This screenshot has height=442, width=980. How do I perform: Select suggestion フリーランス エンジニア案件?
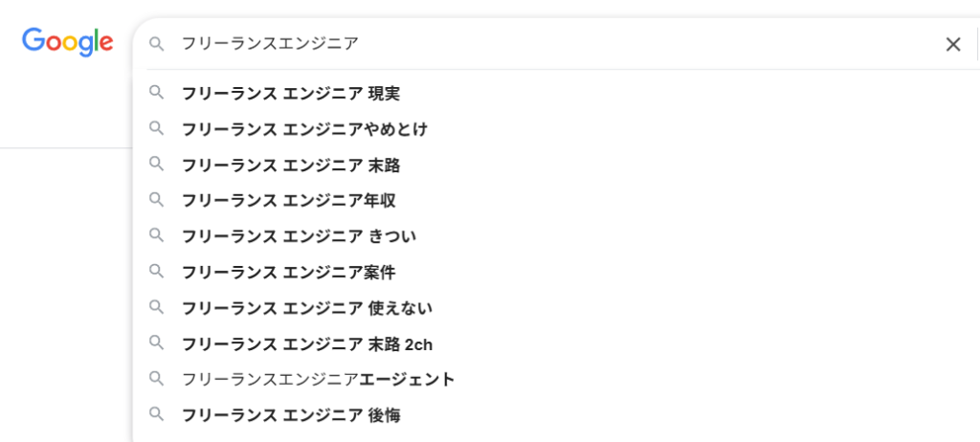[288, 273]
